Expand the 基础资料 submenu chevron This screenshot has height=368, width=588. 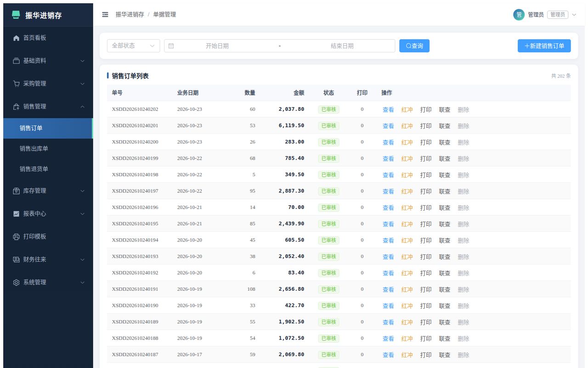[x=83, y=61]
